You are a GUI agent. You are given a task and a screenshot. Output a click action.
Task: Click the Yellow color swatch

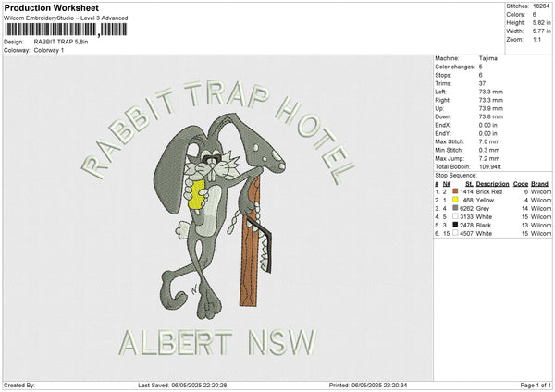[455, 200]
